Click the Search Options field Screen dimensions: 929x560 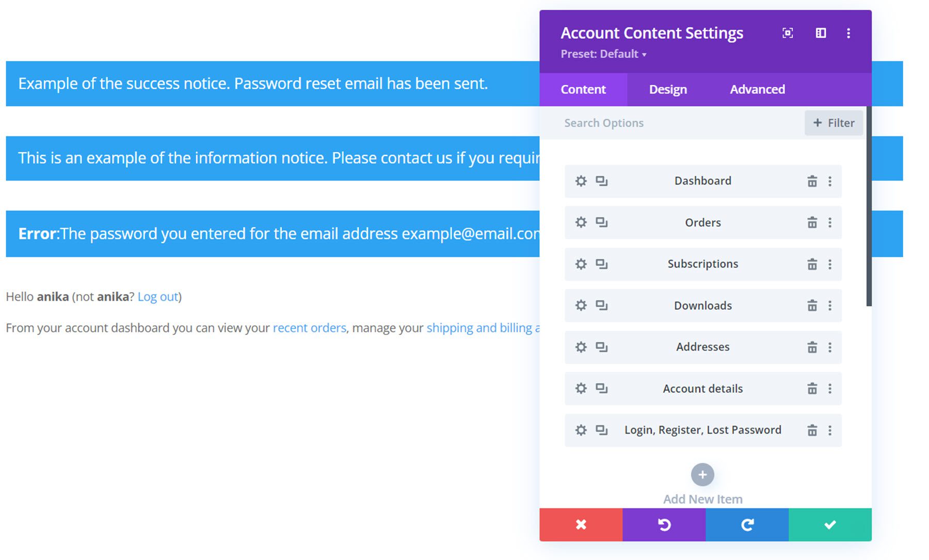pos(671,123)
